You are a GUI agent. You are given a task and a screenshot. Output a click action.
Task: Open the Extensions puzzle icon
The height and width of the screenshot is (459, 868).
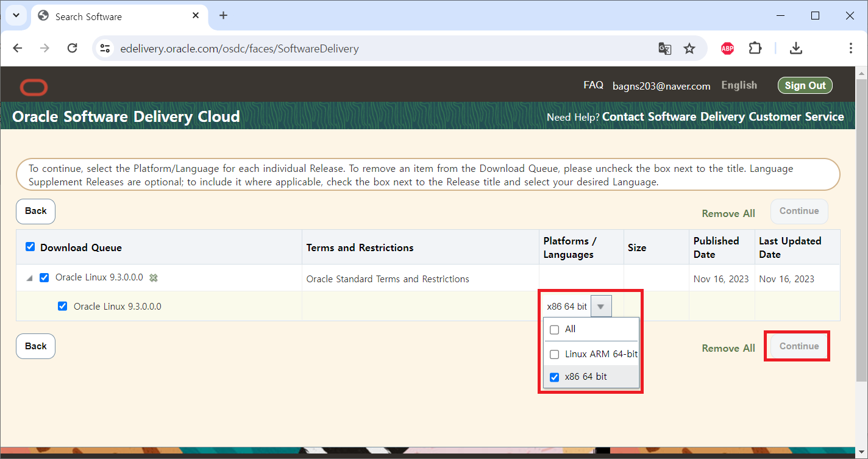(x=755, y=48)
